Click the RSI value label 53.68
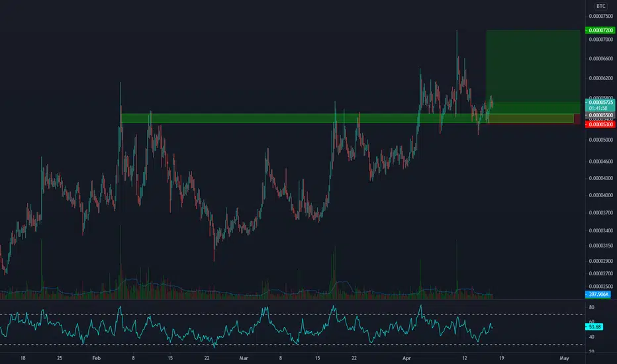This screenshot has width=617, height=364. [x=594, y=327]
